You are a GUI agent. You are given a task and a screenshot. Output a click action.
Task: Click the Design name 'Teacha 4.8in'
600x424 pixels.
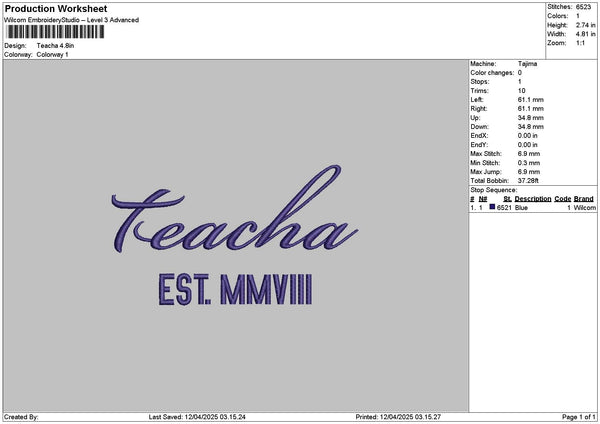(55, 46)
